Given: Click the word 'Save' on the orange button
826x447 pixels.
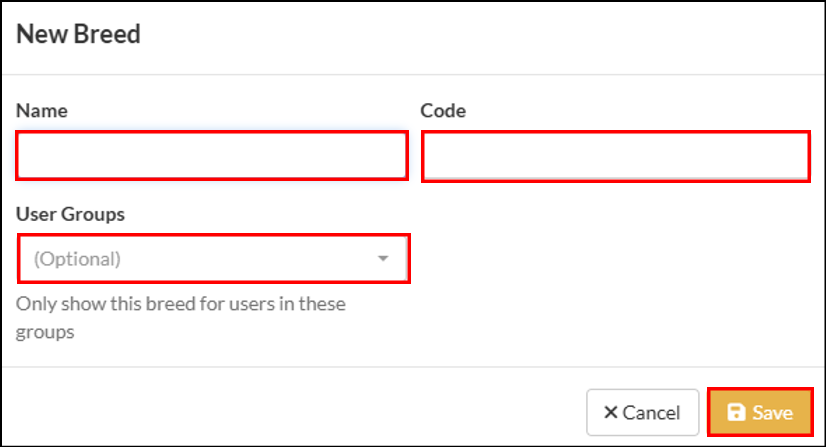Looking at the screenshot, I should [772, 413].
